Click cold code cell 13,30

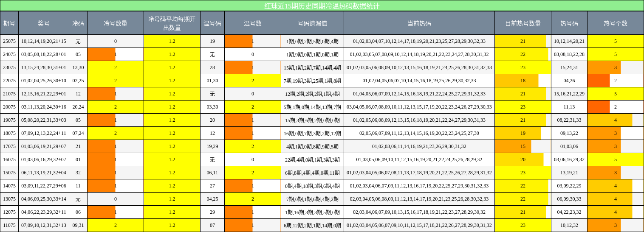coord(78,67)
